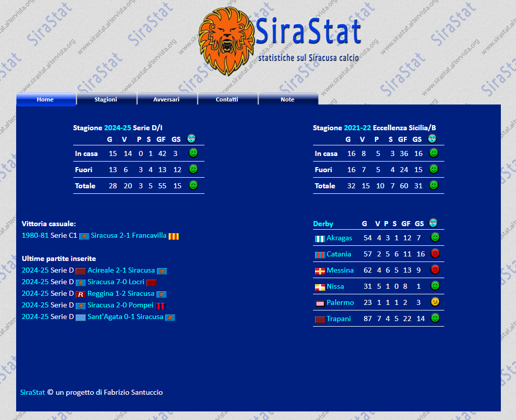Open the SiraStat footer link
The width and height of the screenshot is (516, 420).
32,392
